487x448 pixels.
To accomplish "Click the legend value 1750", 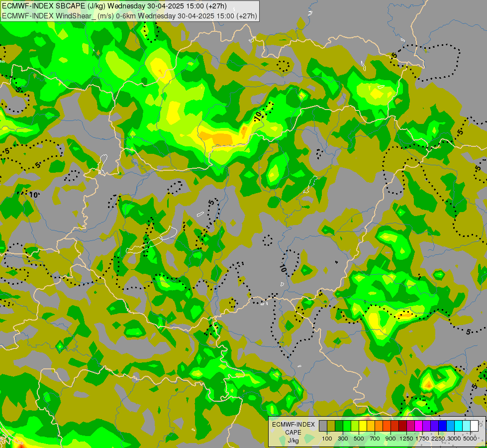I will [x=422, y=439].
